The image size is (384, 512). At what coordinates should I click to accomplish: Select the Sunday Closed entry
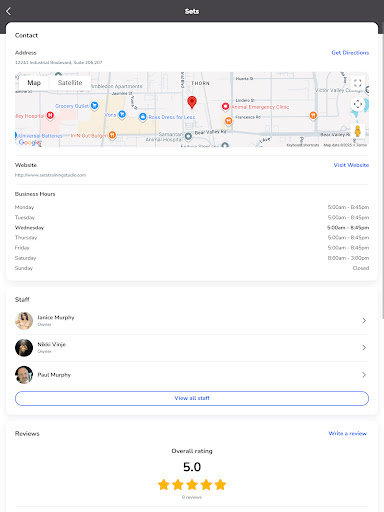pyautogui.click(x=361, y=268)
